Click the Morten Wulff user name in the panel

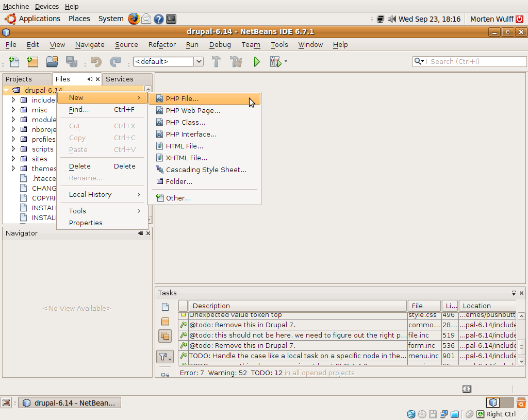(x=491, y=19)
